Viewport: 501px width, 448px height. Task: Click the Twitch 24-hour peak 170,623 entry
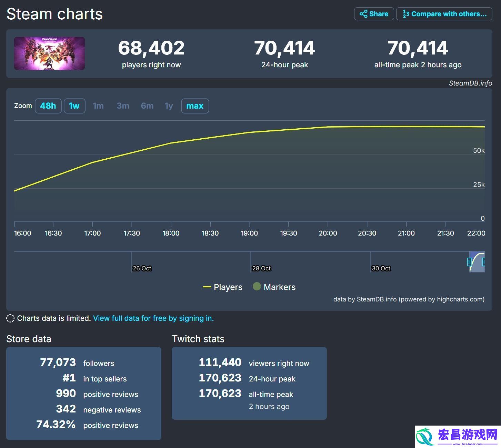point(247,378)
